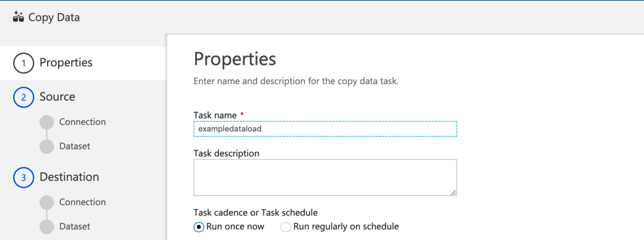Go to Dataset under Destination
This screenshot has width=644, height=240.
74,226
